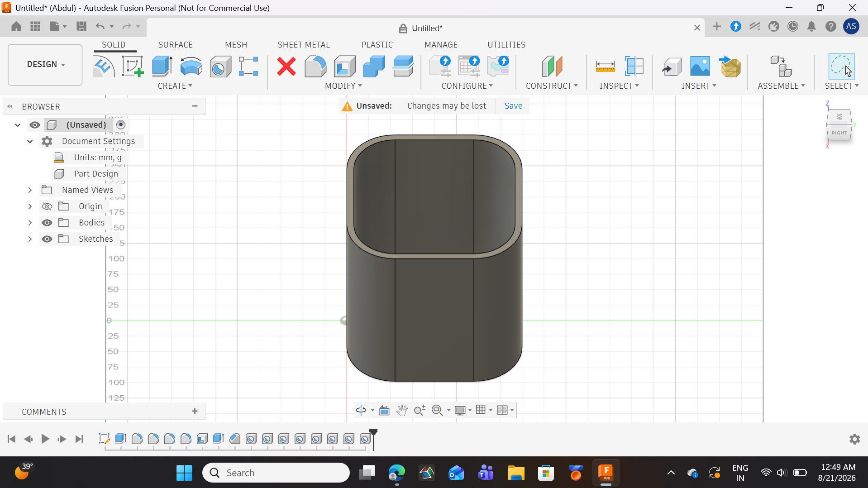The width and height of the screenshot is (868, 488).
Task: Expand the Bodies folder
Action: click(30, 223)
